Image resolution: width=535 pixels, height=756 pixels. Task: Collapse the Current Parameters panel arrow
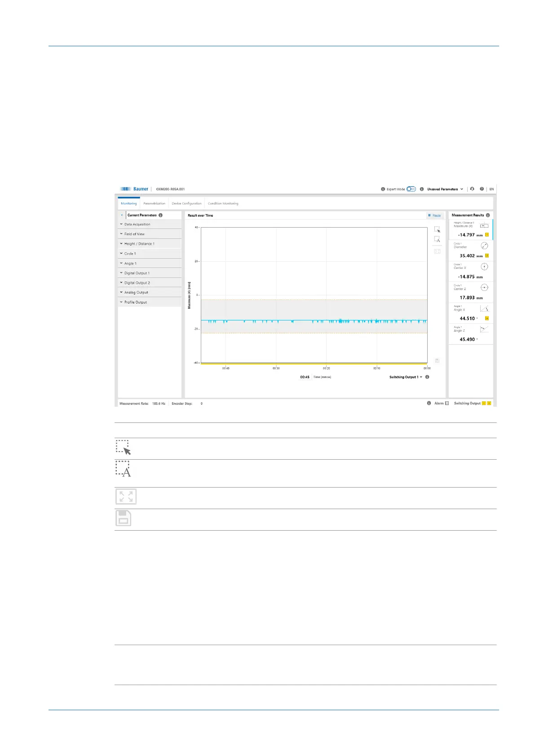coord(122,215)
